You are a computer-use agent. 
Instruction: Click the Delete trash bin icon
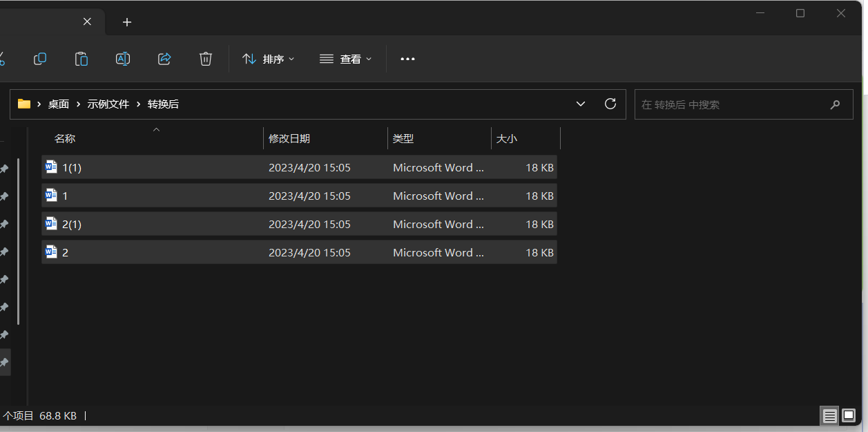[206, 59]
